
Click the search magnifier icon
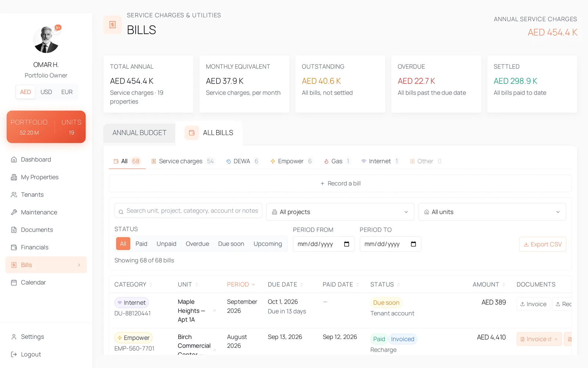(121, 212)
